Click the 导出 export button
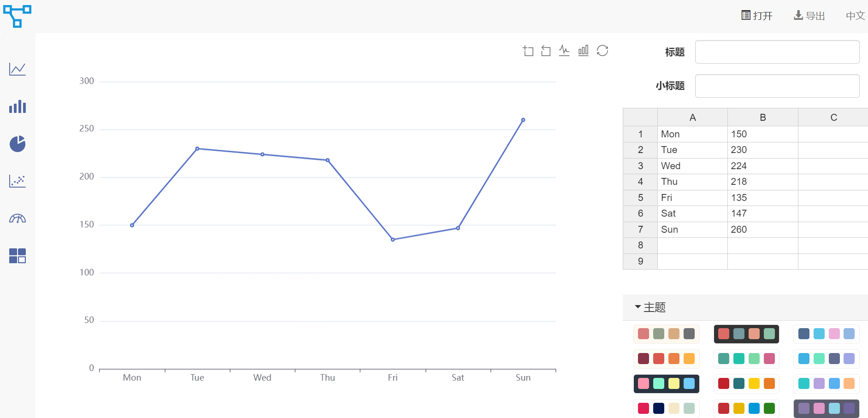This screenshot has width=868, height=418. [x=809, y=16]
